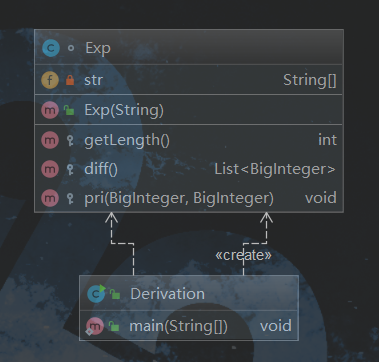Select the Derivation class name
This screenshot has height=362, width=379.
[167, 294]
